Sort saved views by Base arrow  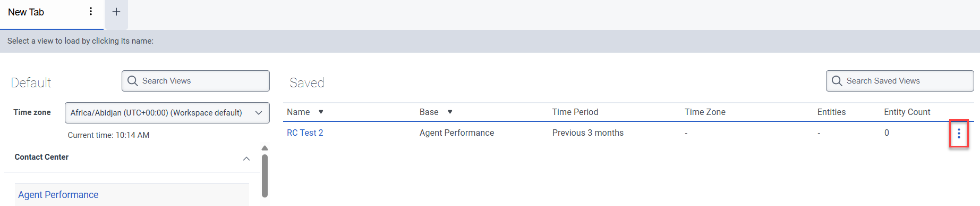pos(450,112)
